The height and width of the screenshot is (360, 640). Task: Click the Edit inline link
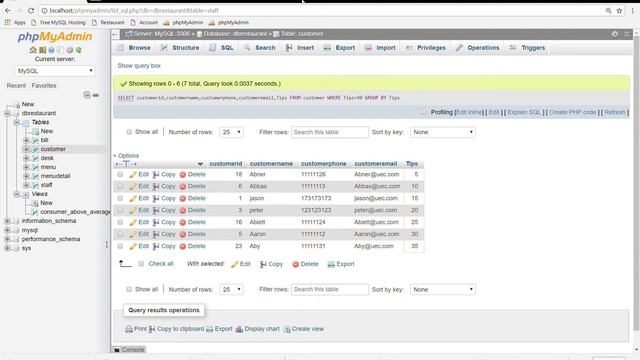tap(469, 112)
